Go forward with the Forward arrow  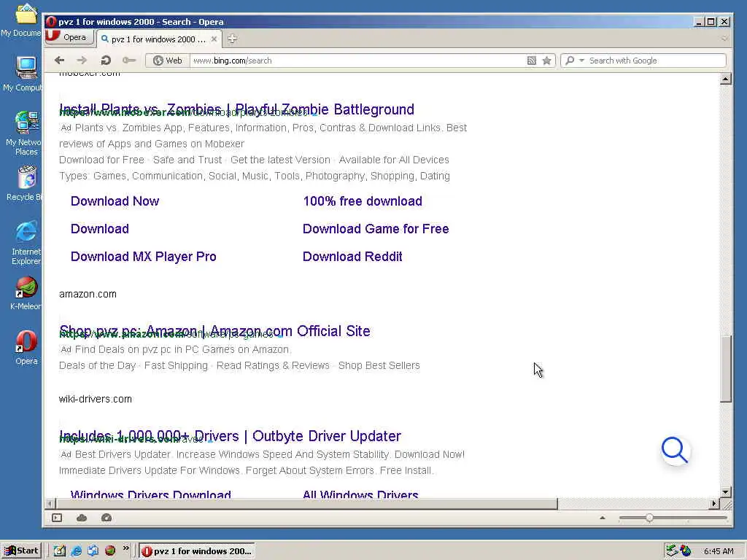[82, 61]
